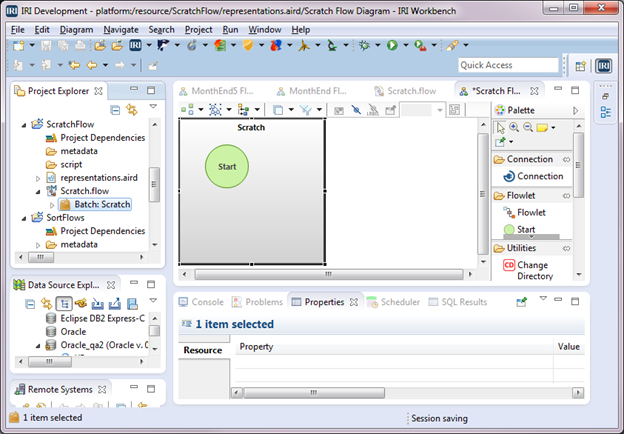The width and height of the screenshot is (624, 434).
Task: Click the Filters funnel diagram icon
Action: pyautogui.click(x=306, y=110)
